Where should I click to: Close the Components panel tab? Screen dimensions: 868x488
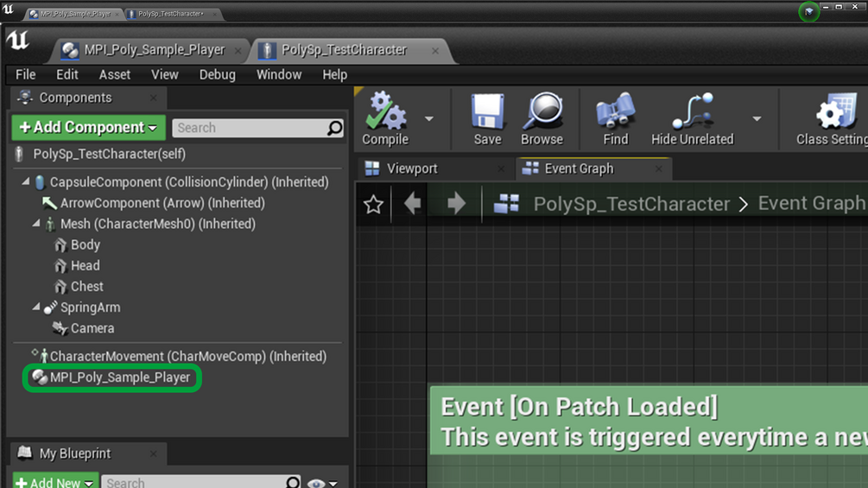point(154,98)
